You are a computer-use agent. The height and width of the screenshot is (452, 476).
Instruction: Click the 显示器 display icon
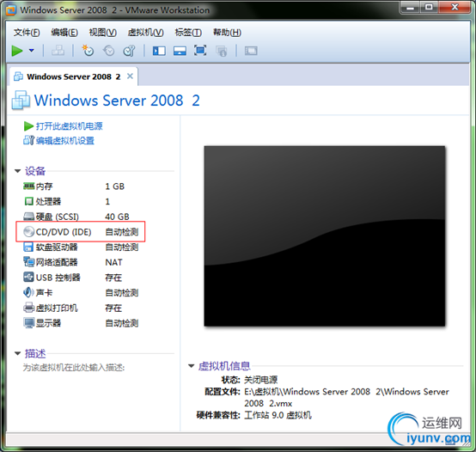coord(29,323)
